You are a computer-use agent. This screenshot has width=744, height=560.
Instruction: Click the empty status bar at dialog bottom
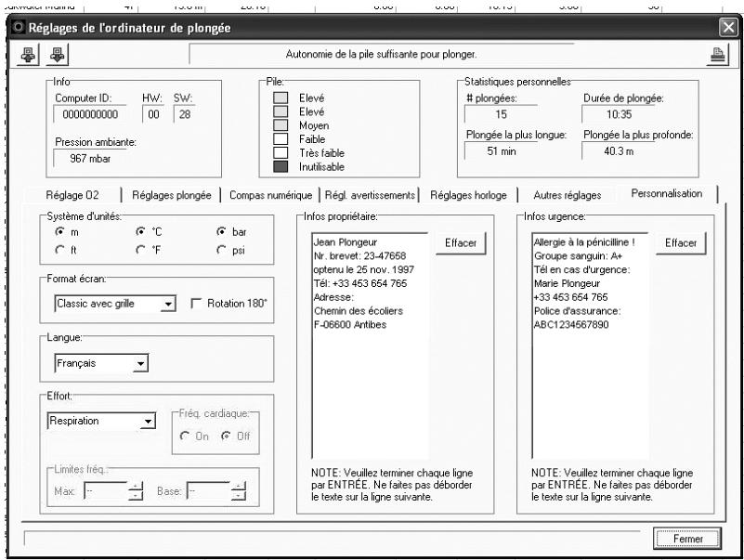pos(333,538)
